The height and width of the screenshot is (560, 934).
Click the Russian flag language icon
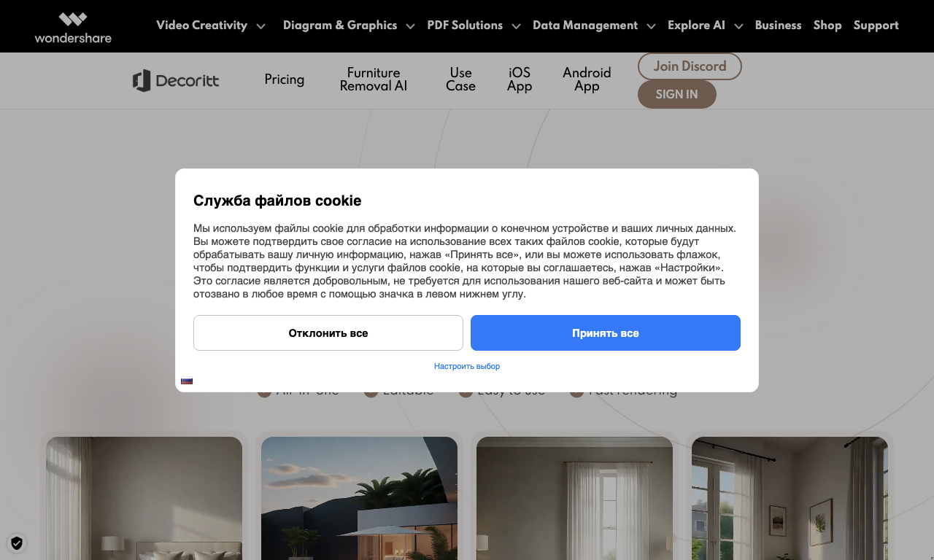tap(187, 381)
